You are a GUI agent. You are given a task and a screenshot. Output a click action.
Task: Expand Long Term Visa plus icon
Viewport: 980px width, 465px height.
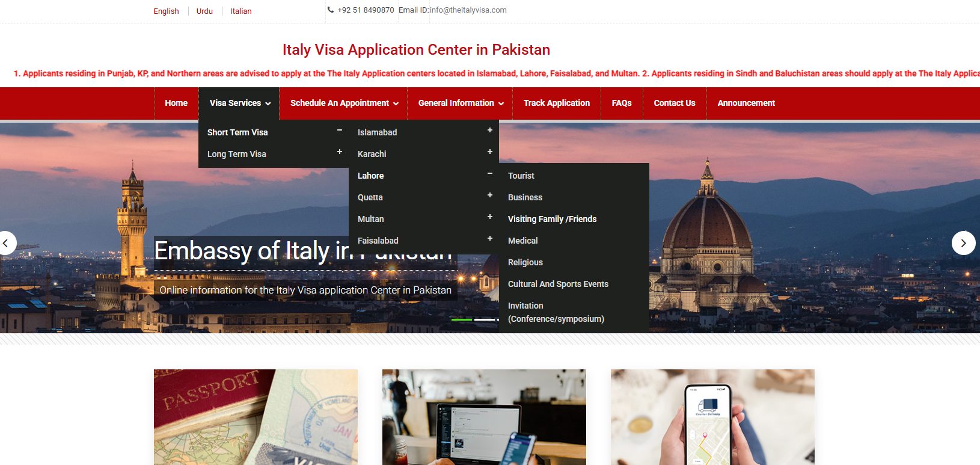340,152
